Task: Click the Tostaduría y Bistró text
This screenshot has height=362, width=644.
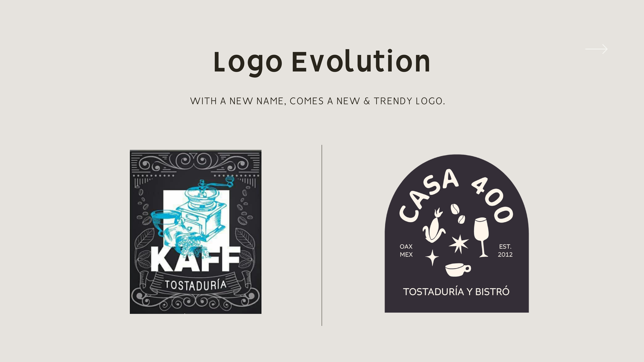Action: (x=456, y=292)
